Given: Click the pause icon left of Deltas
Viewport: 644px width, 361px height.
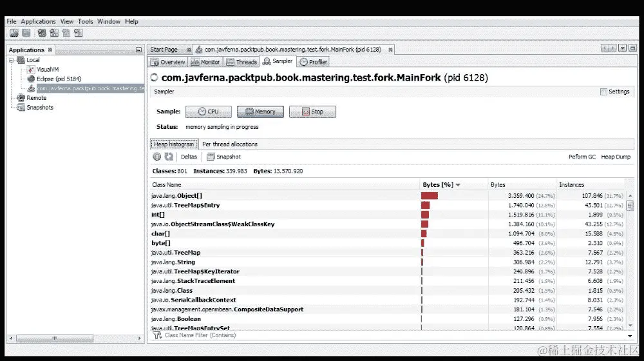Looking at the screenshot, I should [x=157, y=157].
